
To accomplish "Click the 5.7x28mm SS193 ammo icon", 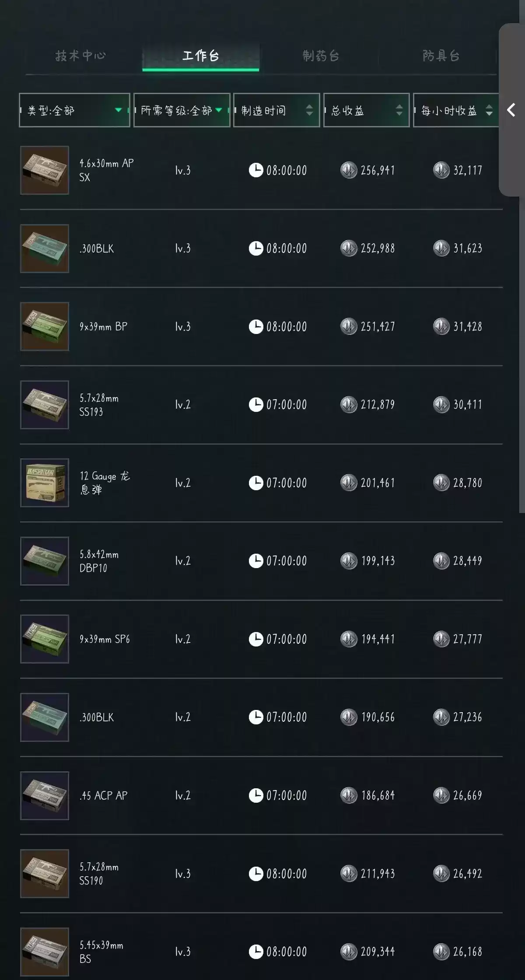I will (45, 405).
